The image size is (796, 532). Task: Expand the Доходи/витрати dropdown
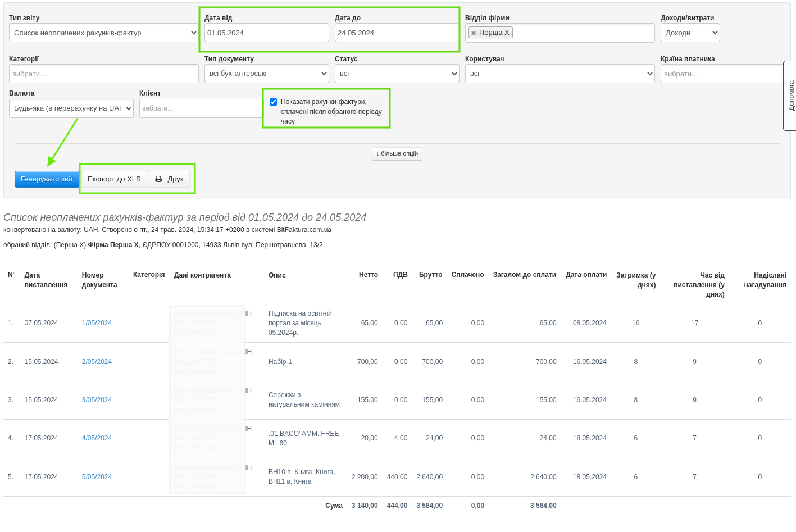(690, 33)
